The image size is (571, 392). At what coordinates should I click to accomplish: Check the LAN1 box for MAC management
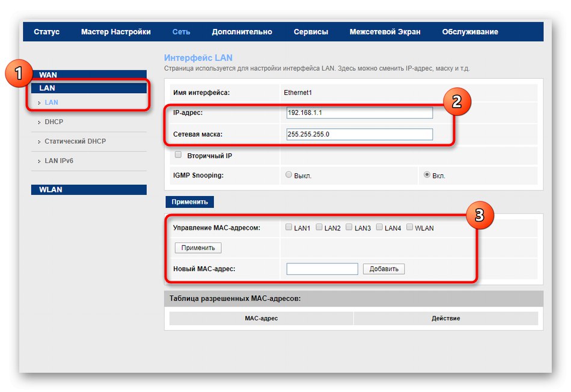click(289, 227)
